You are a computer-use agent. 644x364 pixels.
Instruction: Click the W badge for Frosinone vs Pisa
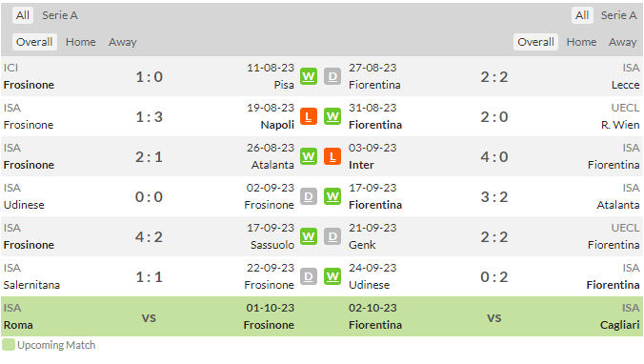(x=308, y=76)
